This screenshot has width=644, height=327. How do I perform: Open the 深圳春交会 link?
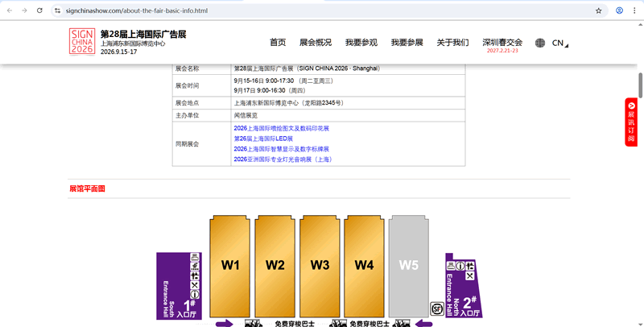tap(502, 43)
